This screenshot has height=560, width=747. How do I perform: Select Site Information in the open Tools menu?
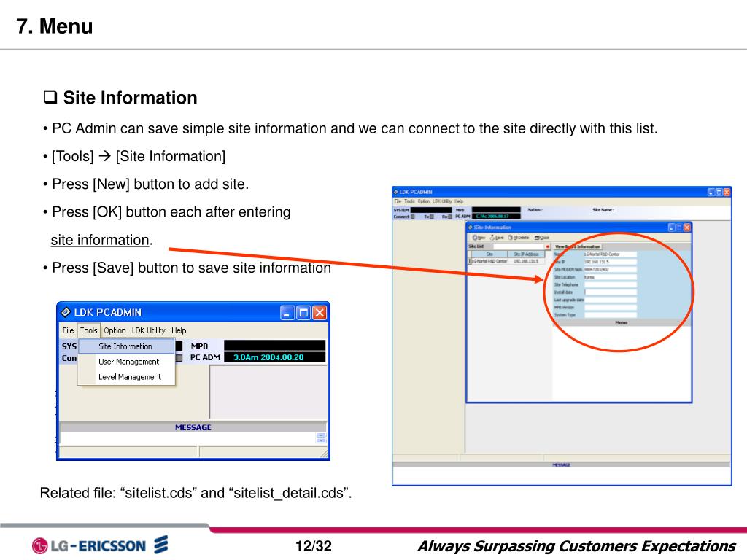(126, 346)
